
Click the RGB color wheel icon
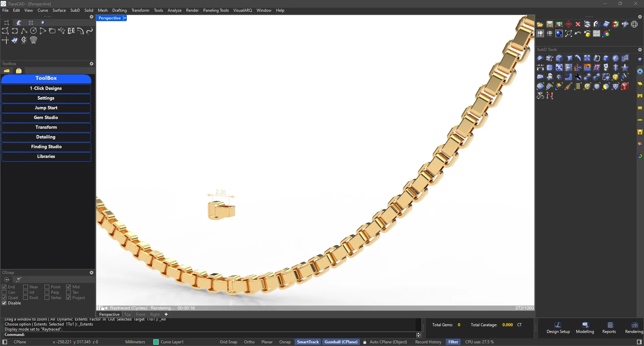pyautogui.click(x=606, y=34)
